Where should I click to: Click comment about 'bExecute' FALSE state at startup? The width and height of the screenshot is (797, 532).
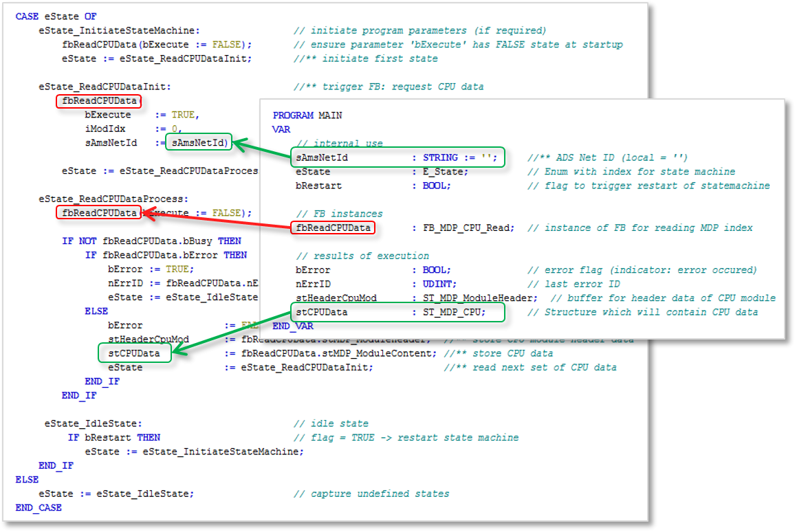point(458,45)
